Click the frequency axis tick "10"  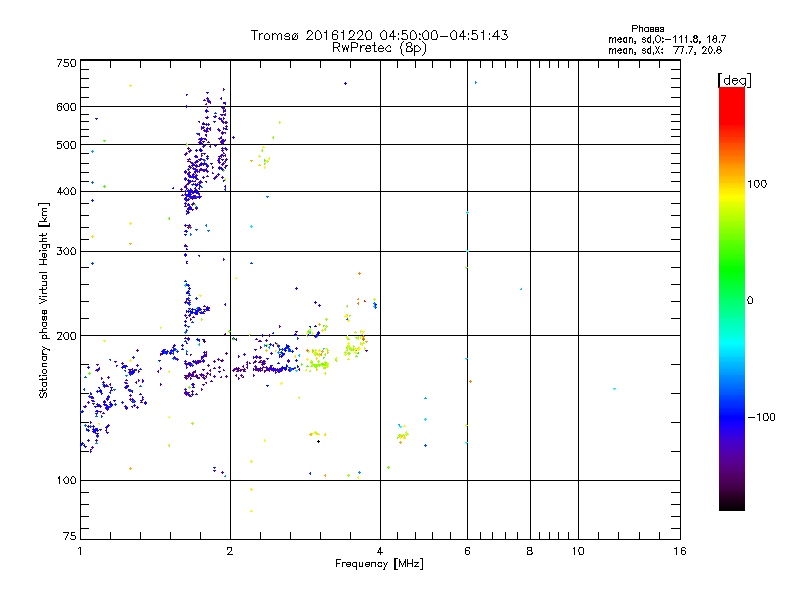coord(578,551)
